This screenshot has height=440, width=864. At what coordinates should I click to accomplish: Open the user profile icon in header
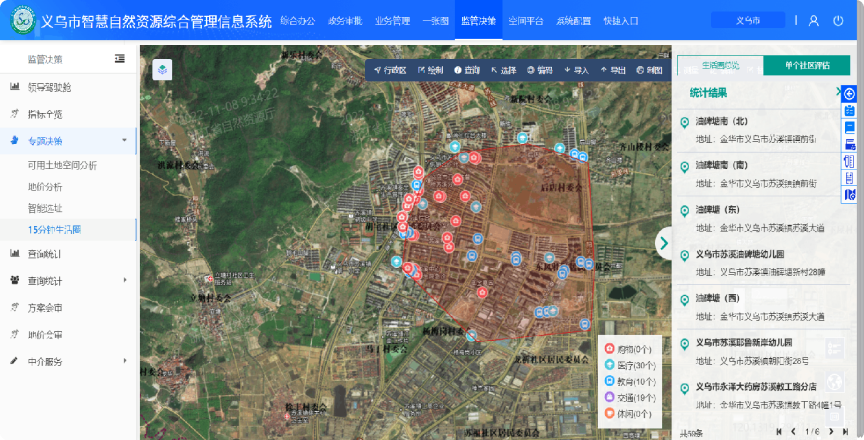tap(813, 20)
